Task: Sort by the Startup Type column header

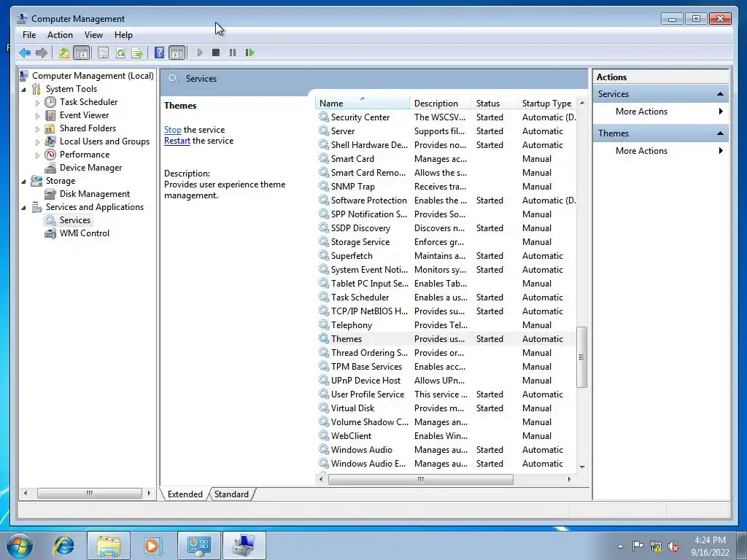Action: pos(547,103)
